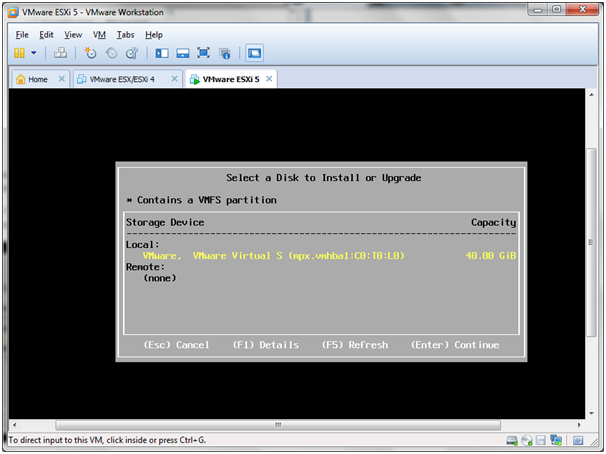The height and width of the screenshot is (454, 606).
Task: Take a snapshot of the VM
Action: 90,53
